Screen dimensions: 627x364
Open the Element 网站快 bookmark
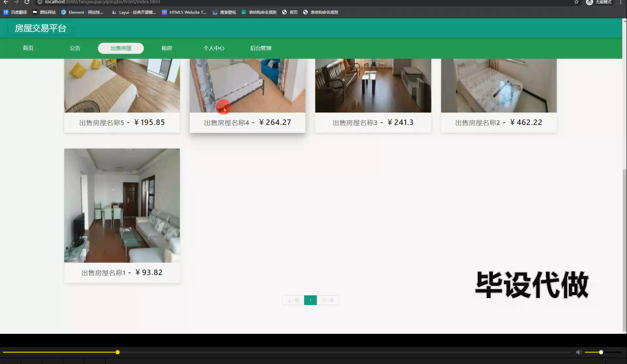click(84, 12)
